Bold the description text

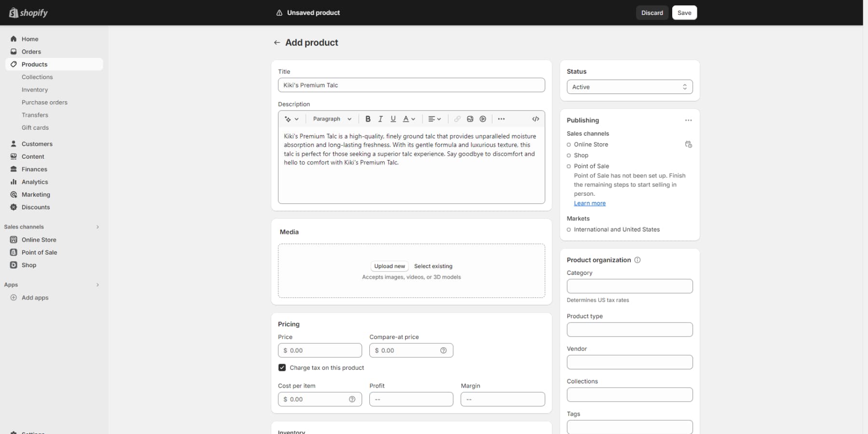[368, 119]
